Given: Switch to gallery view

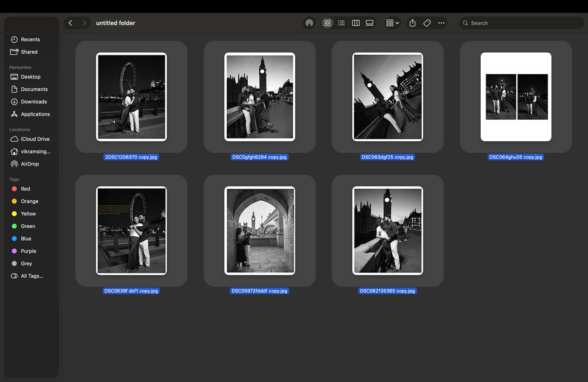Looking at the screenshot, I should click(x=369, y=23).
